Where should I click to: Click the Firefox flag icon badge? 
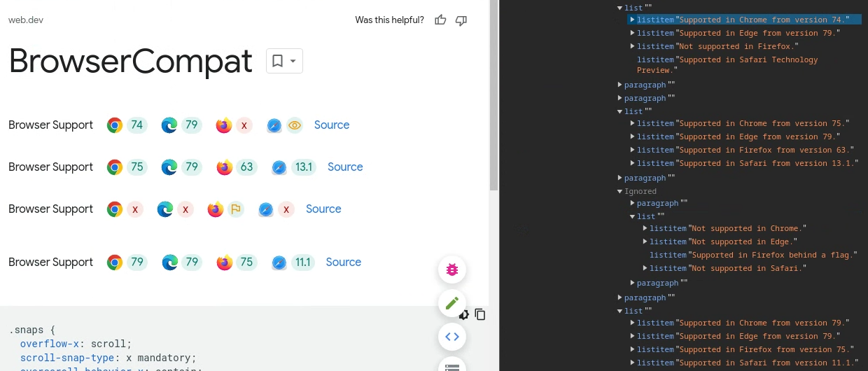coord(236,209)
